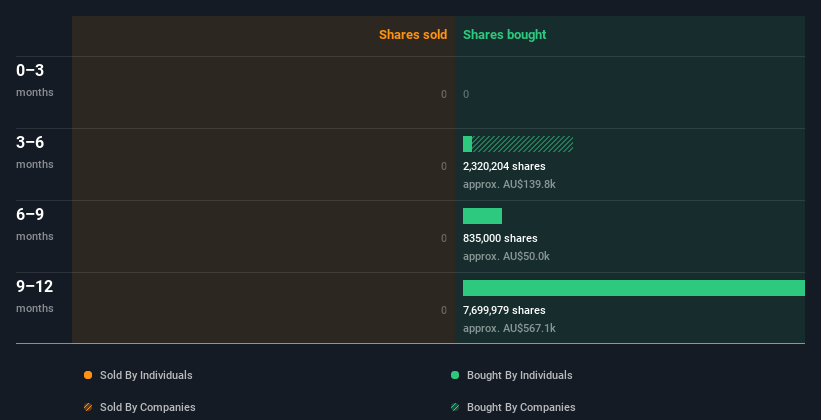Click the '6–9' months row label
821x420 pixels.
(x=30, y=214)
